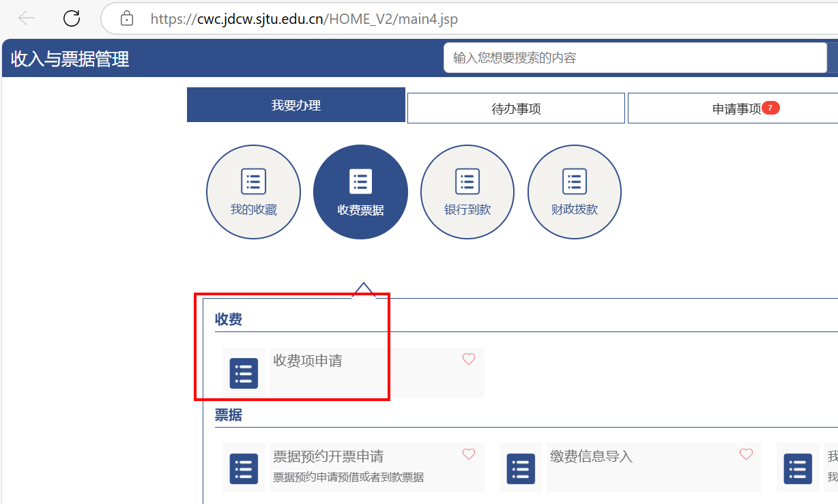Open the 缴费信息导入 link
The height and width of the screenshot is (504, 838).
[x=591, y=456]
